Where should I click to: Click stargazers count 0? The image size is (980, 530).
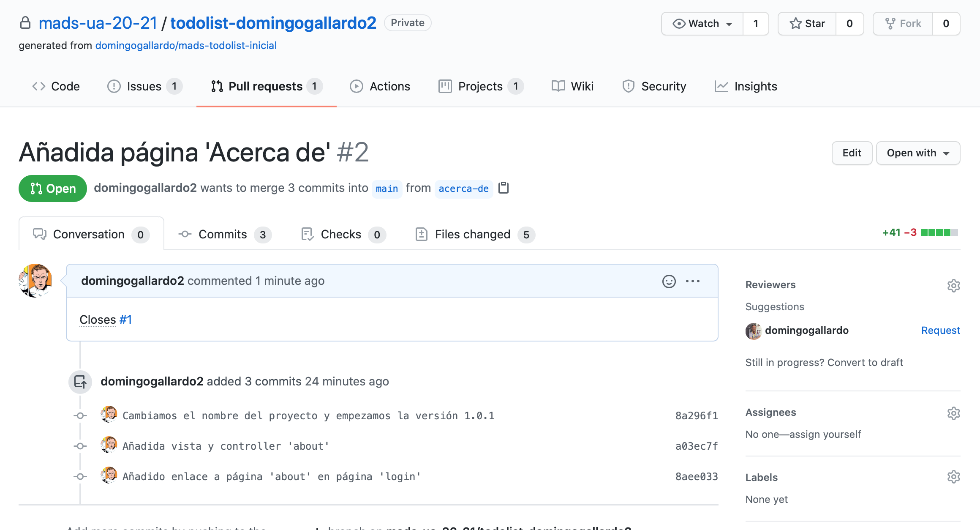click(x=849, y=24)
